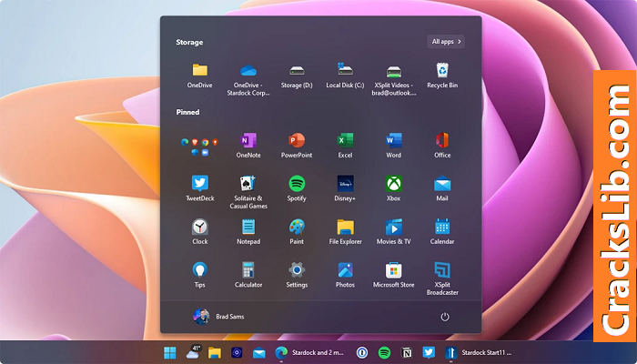Viewport: 637px width, 364px height.
Task: Launch XSplit Broadcaster
Action: point(442,278)
